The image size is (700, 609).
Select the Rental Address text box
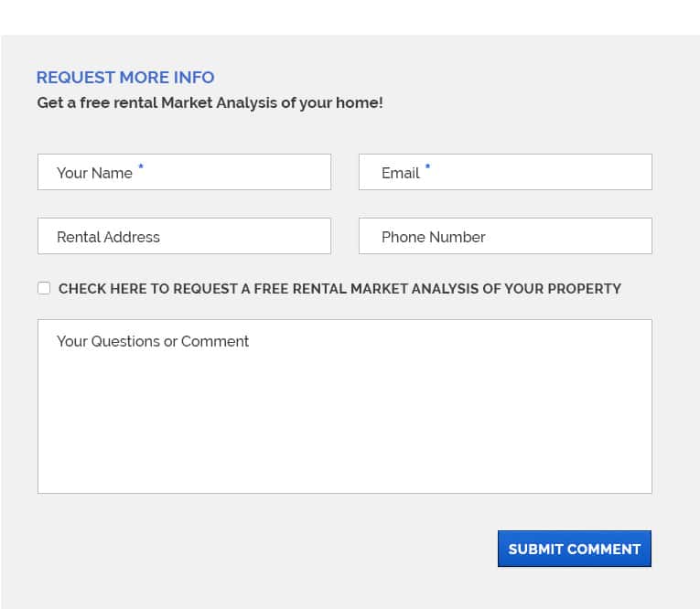point(184,236)
